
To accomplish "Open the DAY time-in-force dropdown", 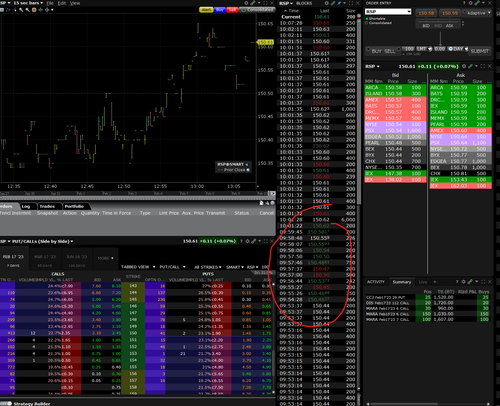I will [458, 49].
